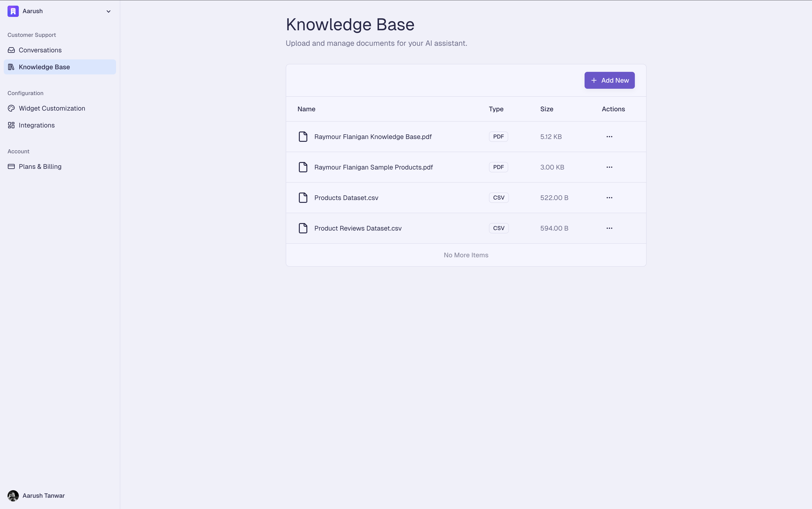This screenshot has width=812, height=509.
Task: Click file icon beside Raymour Flanigan Sample Products.pdf
Action: (x=303, y=167)
